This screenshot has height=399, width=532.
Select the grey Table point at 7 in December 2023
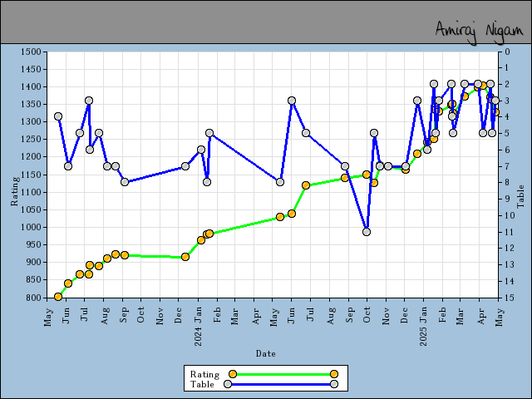tap(185, 166)
